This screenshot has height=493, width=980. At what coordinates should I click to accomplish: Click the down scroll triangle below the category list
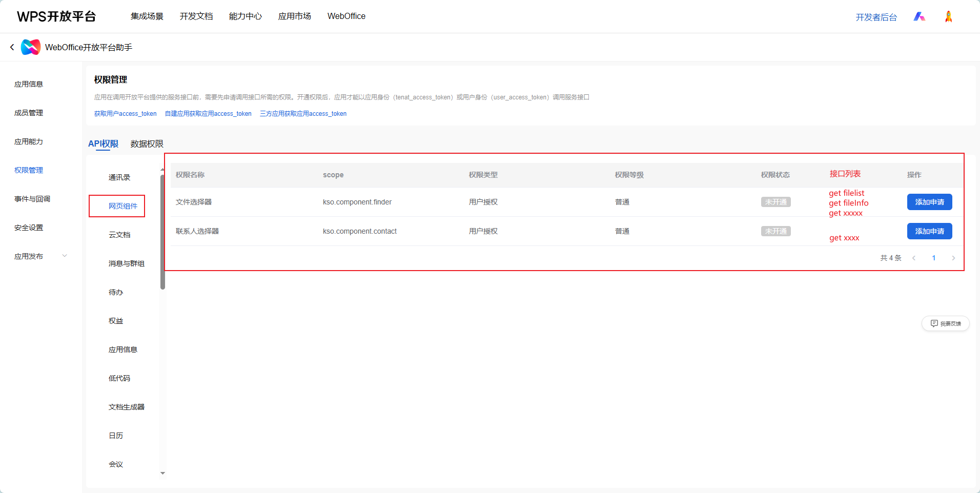tap(162, 473)
